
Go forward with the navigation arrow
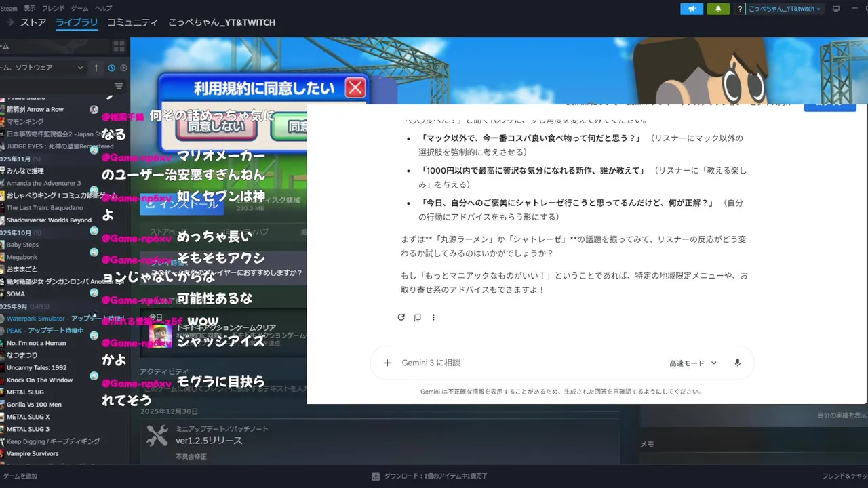(x=10, y=22)
